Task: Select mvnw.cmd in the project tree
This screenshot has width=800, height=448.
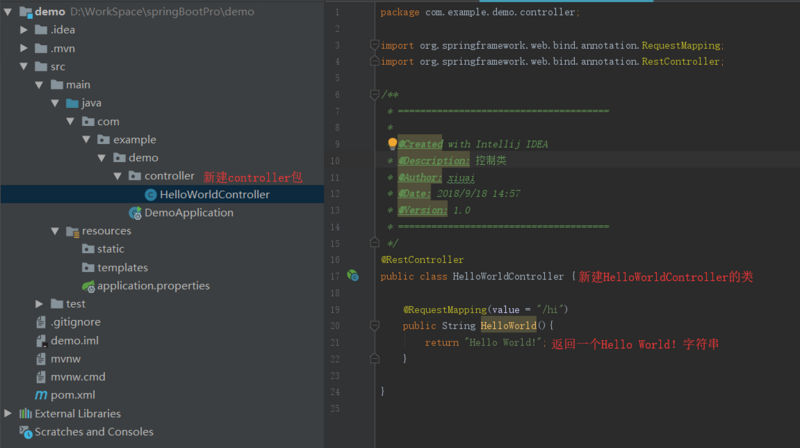Action: tap(78, 377)
